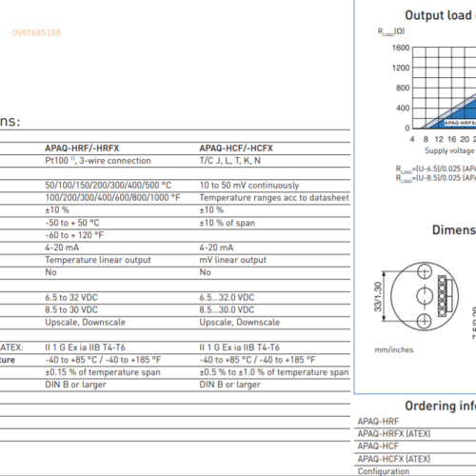Click the RLOAD=(U-6.5)/0.025 formula
Viewport: 476px width, 476px height.
[436, 169]
